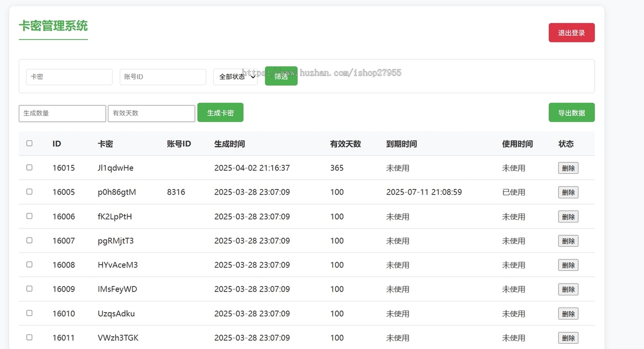Click ID cell 16010

click(64, 314)
